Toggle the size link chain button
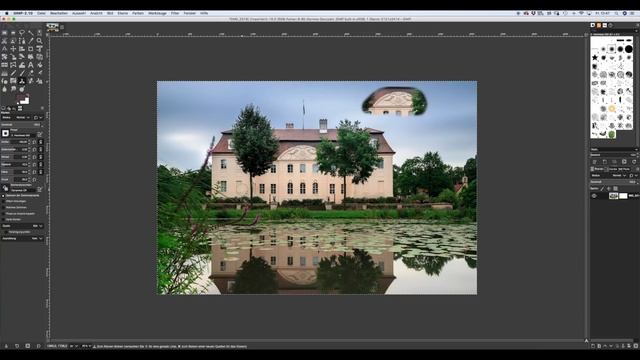Screen dimensions: 640x360 point(40,142)
